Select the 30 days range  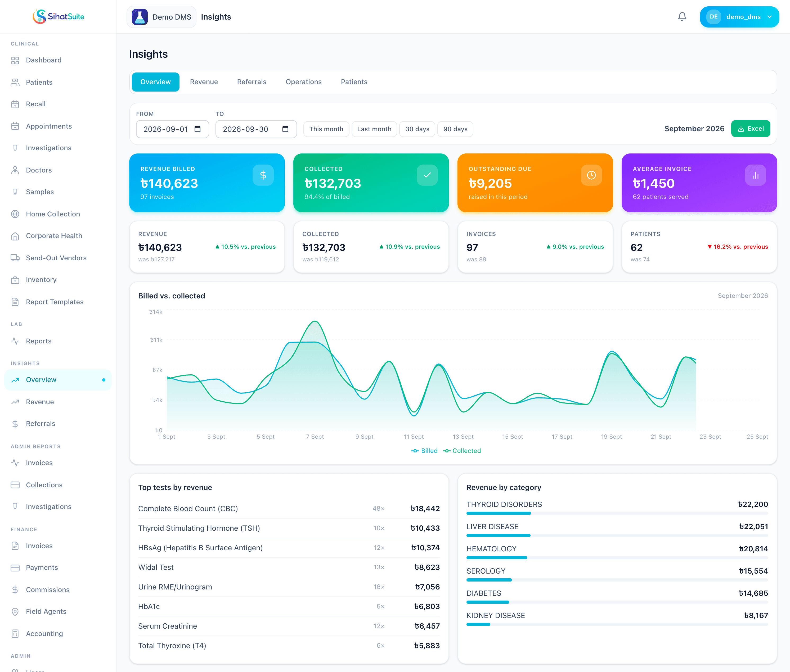pos(417,129)
